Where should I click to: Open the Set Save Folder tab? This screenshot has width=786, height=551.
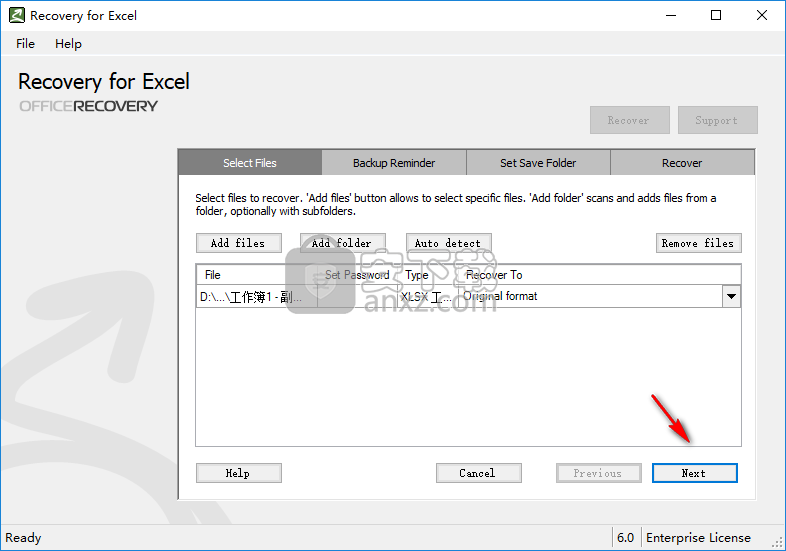pos(538,162)
